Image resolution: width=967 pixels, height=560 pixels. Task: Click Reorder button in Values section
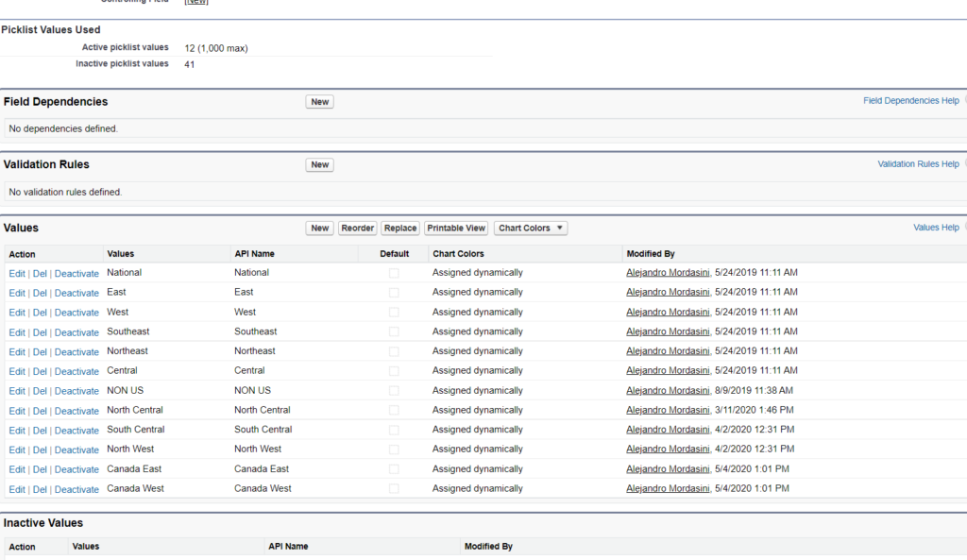coord(358,228)
